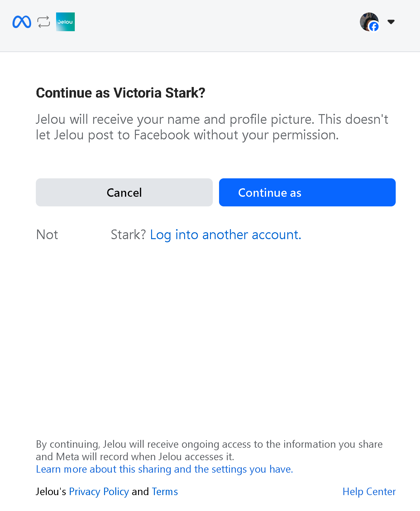The image size is (420, 511).
Task: Open Jelou's Privacy Policy link
Action: [99, 492]
